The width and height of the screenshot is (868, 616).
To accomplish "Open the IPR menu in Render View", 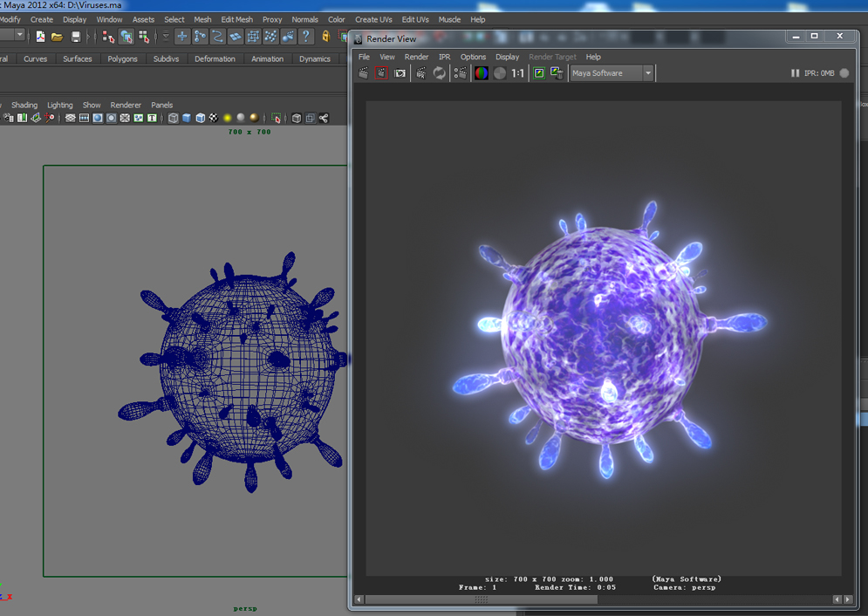I will [x=444, y=57].
